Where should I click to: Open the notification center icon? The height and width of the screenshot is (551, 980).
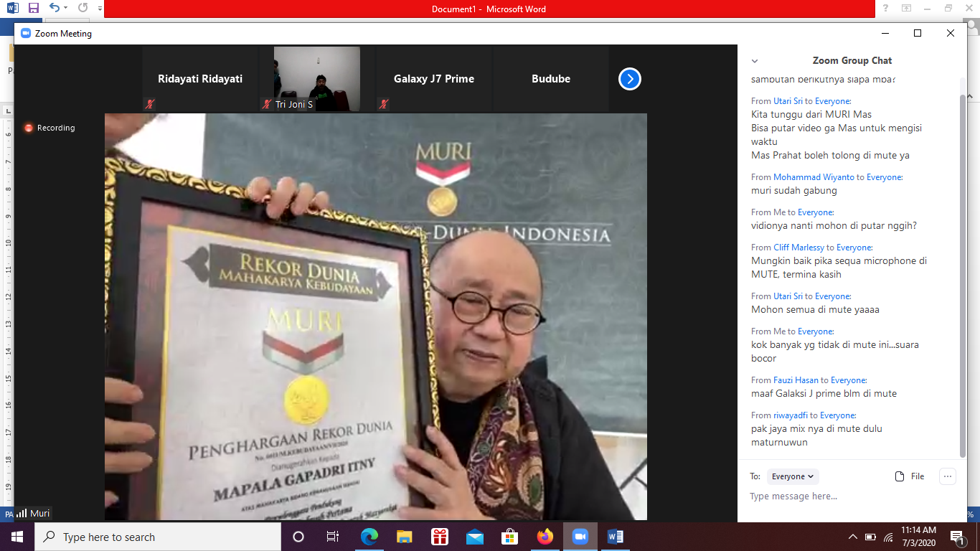(957, 537)
